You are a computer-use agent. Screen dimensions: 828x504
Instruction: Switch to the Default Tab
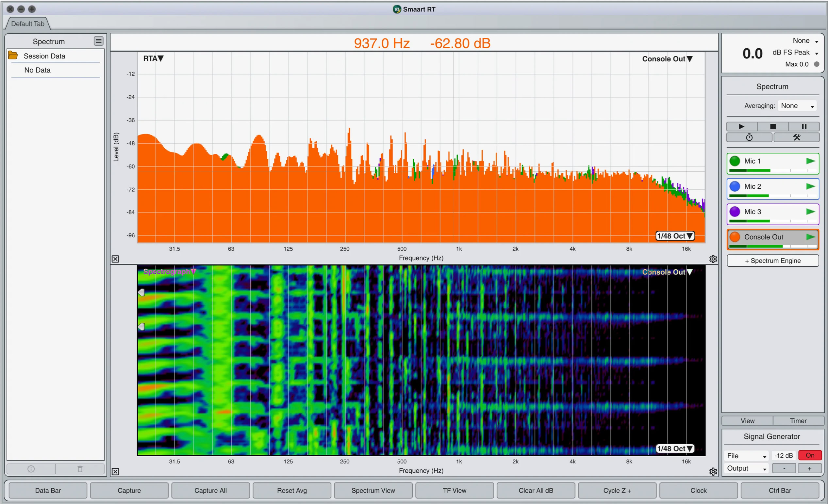click(x=27, y=24)
